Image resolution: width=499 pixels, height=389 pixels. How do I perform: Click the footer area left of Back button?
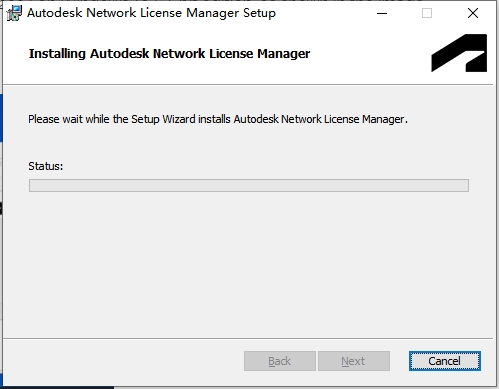(123, 361)
